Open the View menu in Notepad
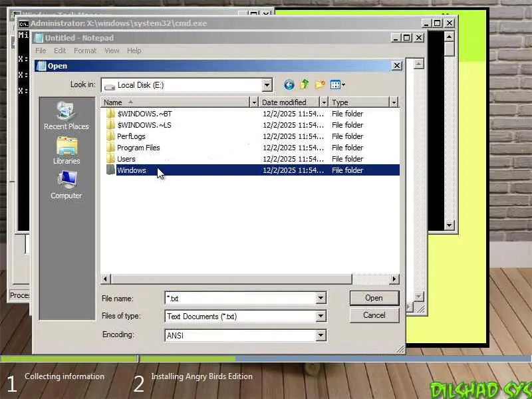The width and height of the screenshot is (532, 399). (112, 51)
